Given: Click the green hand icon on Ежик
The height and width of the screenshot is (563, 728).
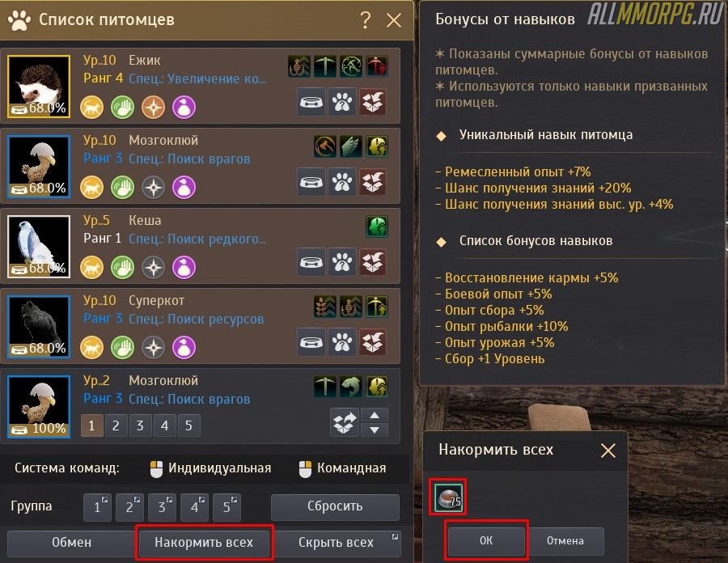Looking at the screenshot, I should click(x=123, y=108).
